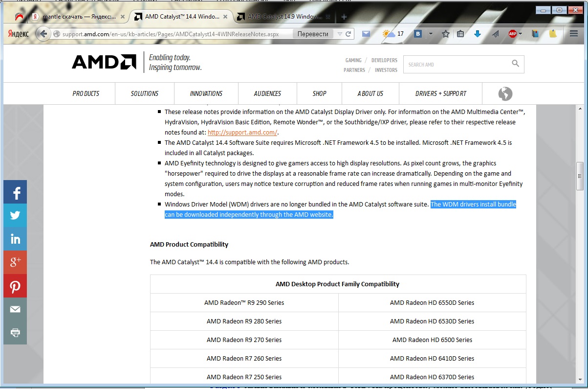
Task: Open the ABOUT US menu
Action: (370, 93)
